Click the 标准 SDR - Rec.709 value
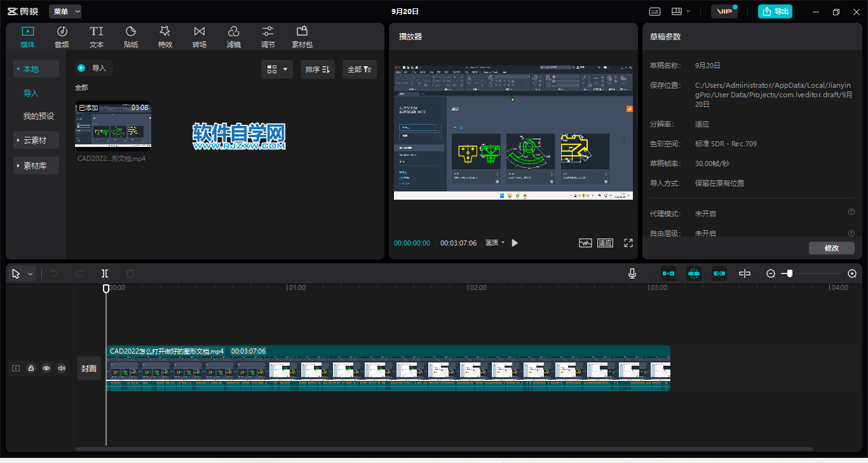Screen dimensions: 868x463 pyautogui.click(x=726, y=144)
